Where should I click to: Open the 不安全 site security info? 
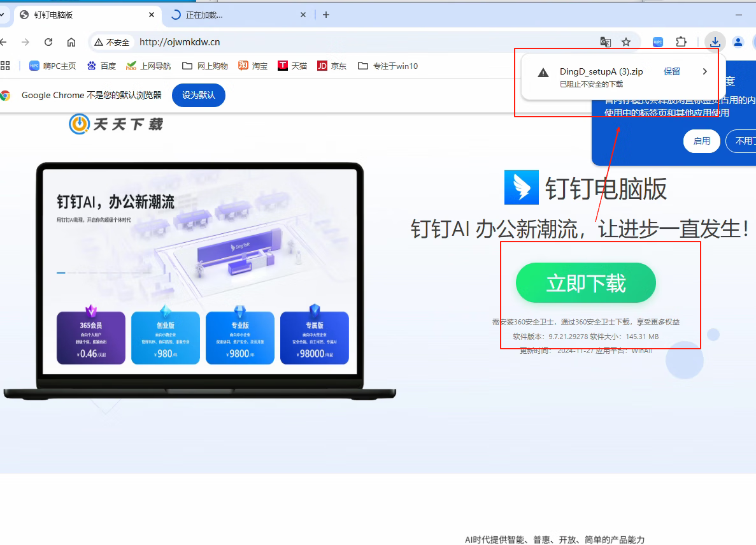click(x=112, y=43)
